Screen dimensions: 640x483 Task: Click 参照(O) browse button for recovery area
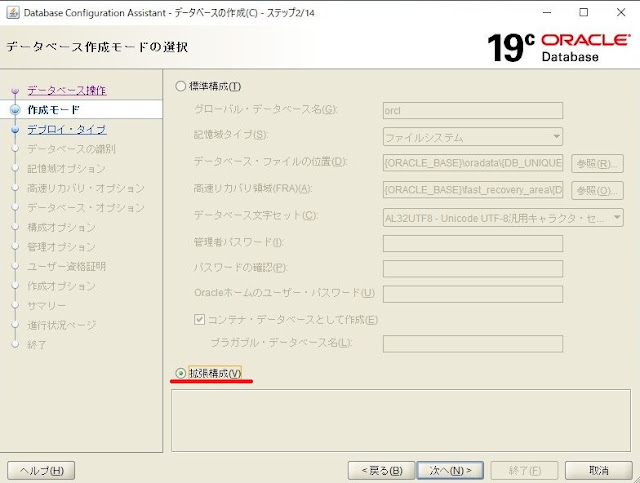(x=597, y=190)
